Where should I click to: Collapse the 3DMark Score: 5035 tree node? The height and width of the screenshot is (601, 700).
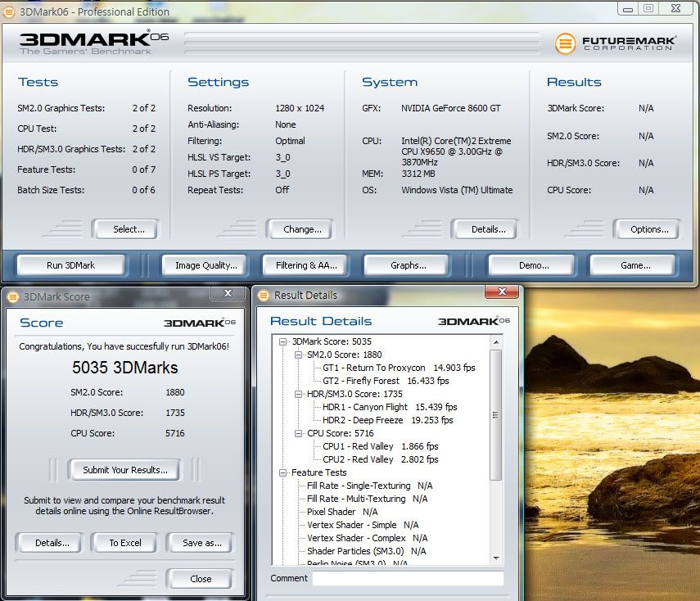(282, 342)
